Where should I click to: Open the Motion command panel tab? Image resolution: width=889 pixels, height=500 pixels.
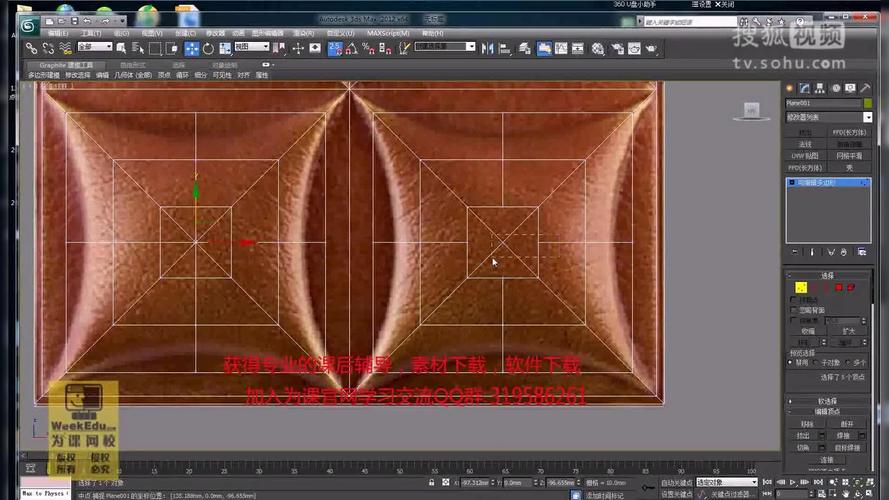coord(835,88)
